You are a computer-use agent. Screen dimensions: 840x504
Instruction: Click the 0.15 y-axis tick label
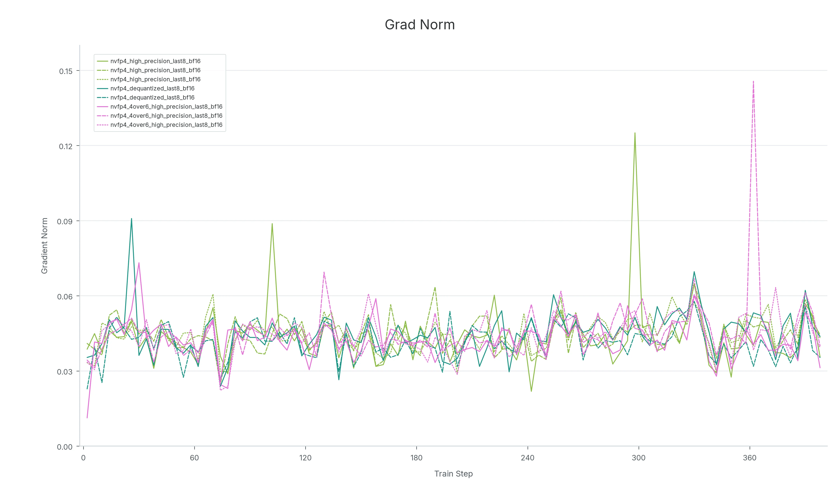tap(66, 71)
